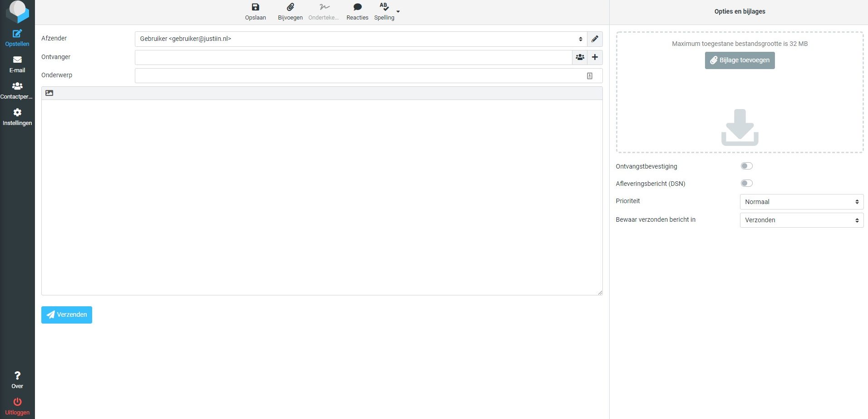Open the Afzender sender dropdown
This screenshot has width=868, height=419.
(361, 39)
